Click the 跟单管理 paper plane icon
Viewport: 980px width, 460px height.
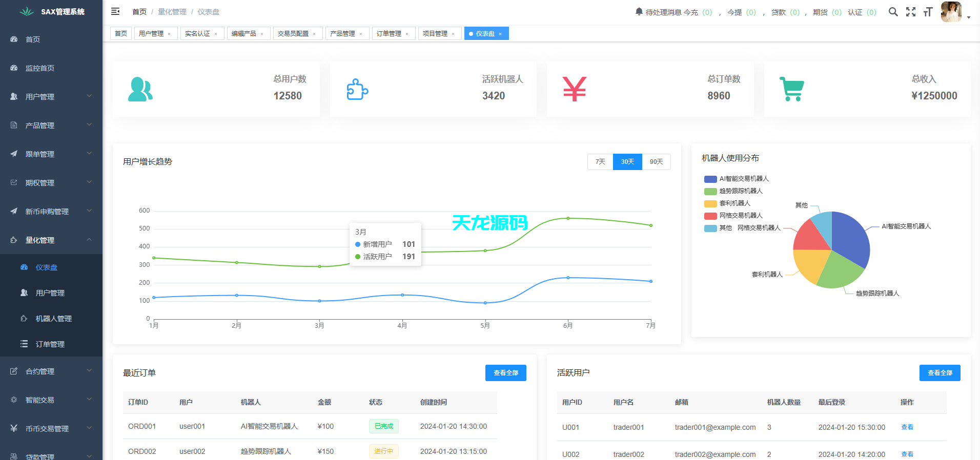point(14,154)
